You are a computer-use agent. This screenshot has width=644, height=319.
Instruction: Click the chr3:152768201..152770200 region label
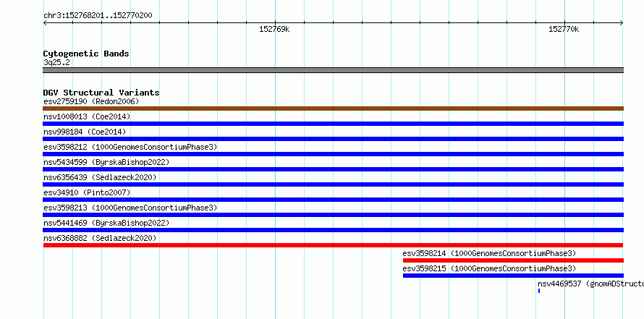98,16
